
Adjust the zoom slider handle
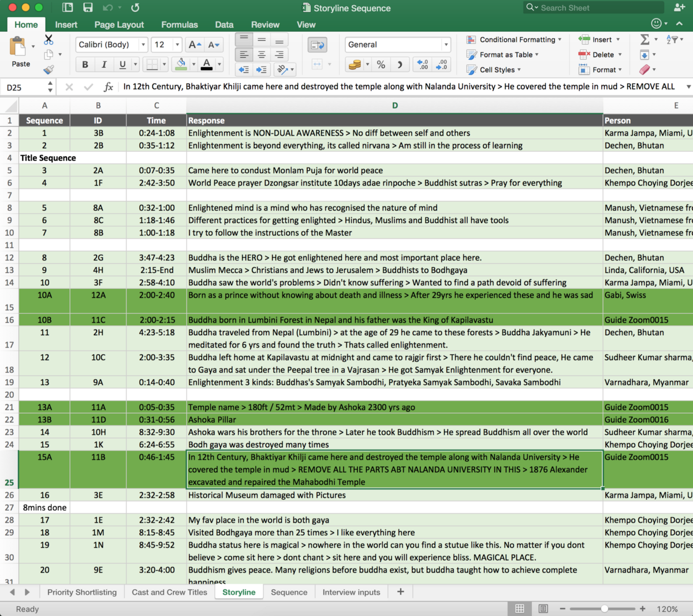pyautogui.click(x=604, y=608)
